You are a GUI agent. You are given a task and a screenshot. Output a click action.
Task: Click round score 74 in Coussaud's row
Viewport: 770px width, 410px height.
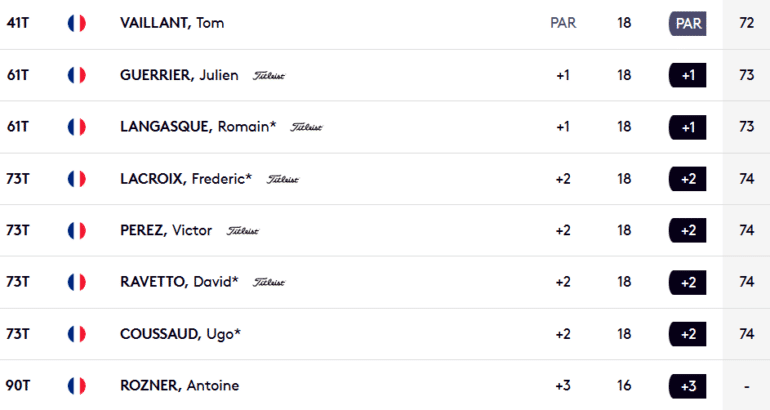pyautogui.click(x=746, y=334)
